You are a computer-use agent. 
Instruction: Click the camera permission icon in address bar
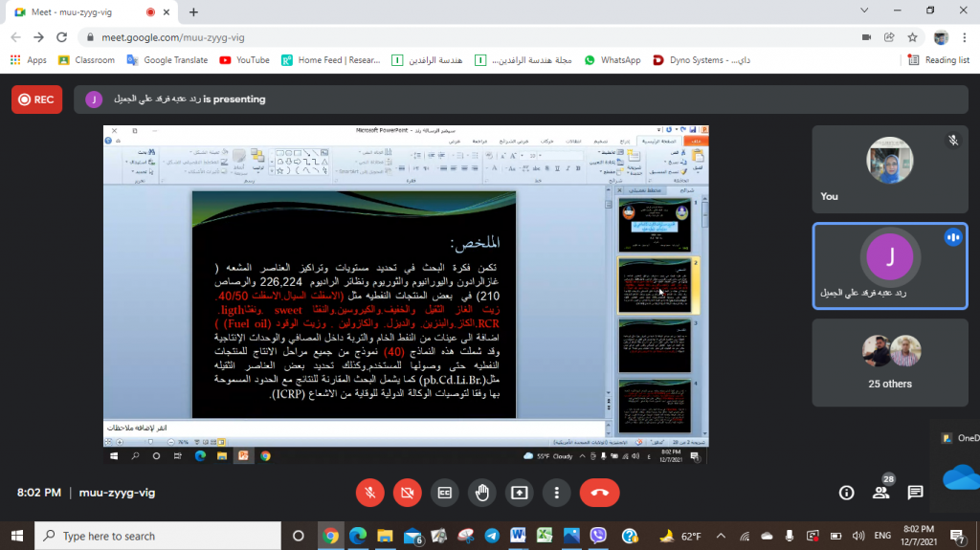point(866,37)
